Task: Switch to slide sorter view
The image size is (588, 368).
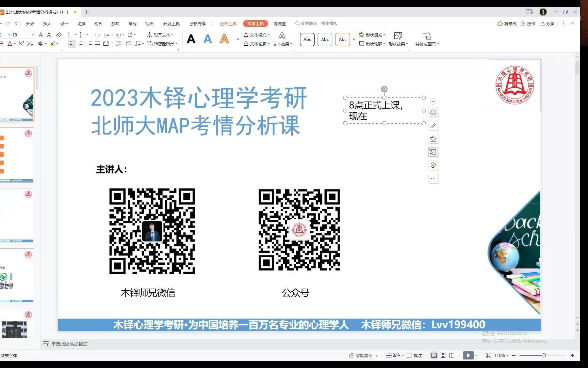Action: tap(443, 355)
